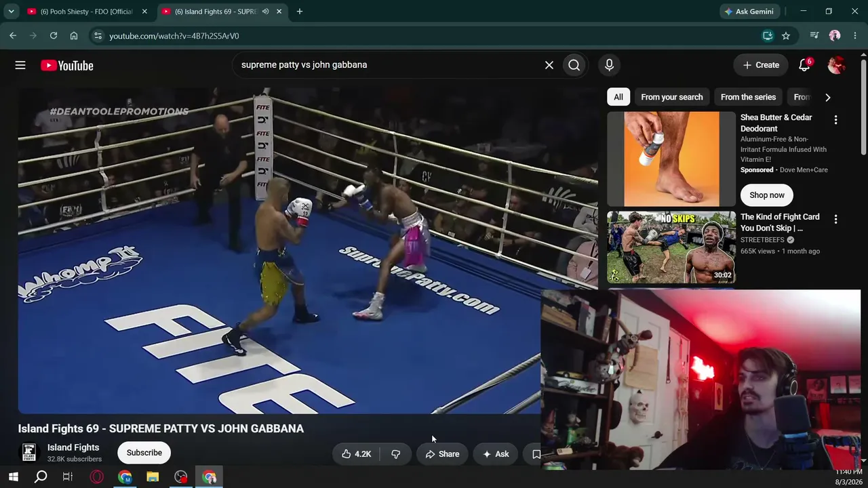Image resolution: width=868 pixels, height=488 pixels.
Task: Select the All filter chip
Action: coord(618,97)
